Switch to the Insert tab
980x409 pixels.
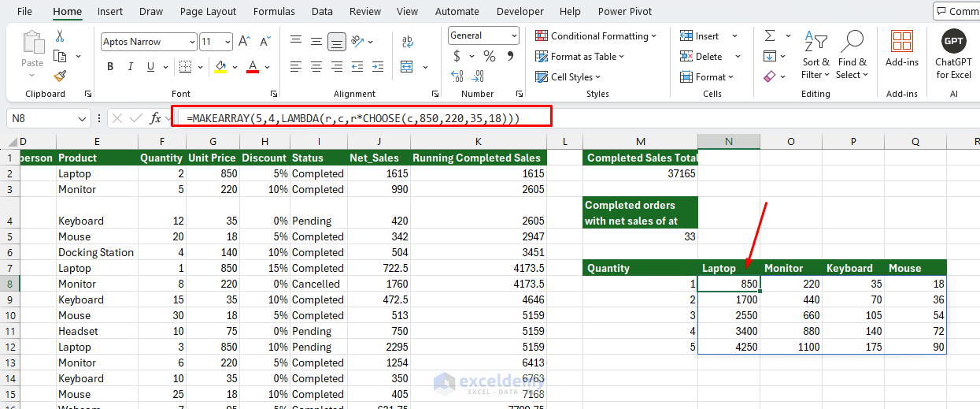coord(110,11)
